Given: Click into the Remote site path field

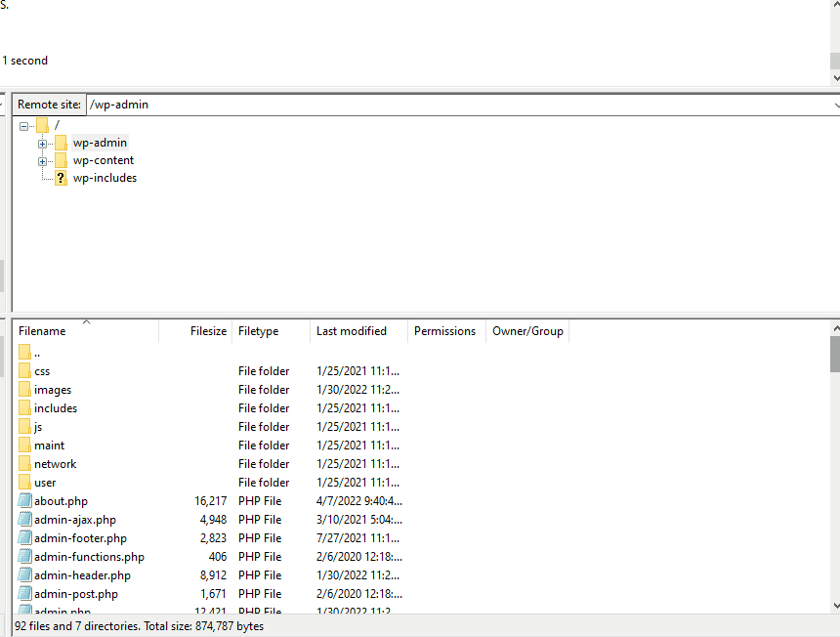Looking at the screenshot, I should 460,105.
